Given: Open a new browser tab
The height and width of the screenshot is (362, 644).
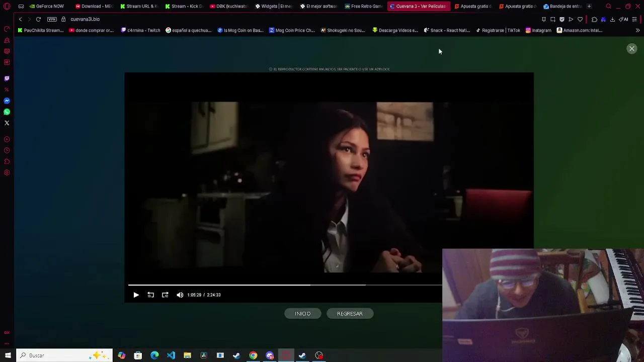Looking at the screenshot, I should [x=589, y=7].
